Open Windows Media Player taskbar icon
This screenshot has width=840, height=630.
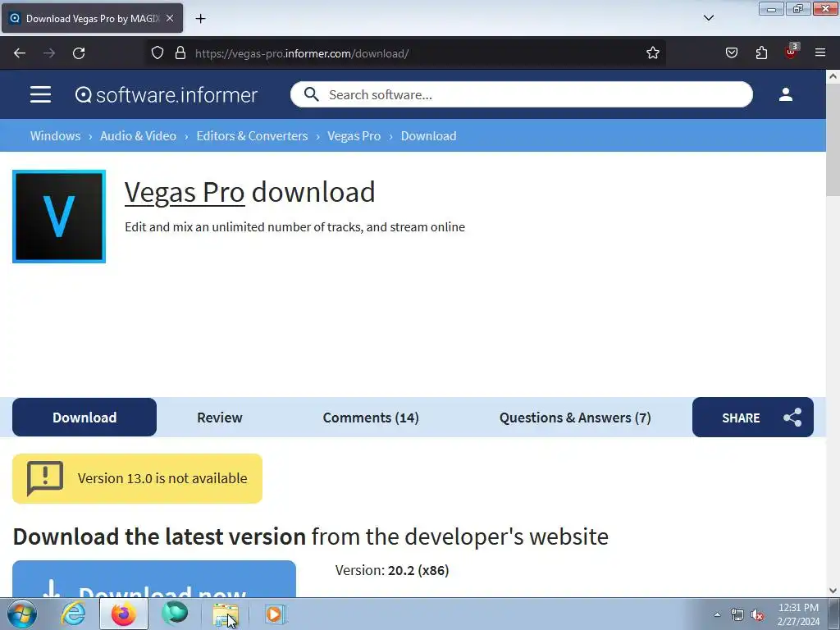point(276,614)
